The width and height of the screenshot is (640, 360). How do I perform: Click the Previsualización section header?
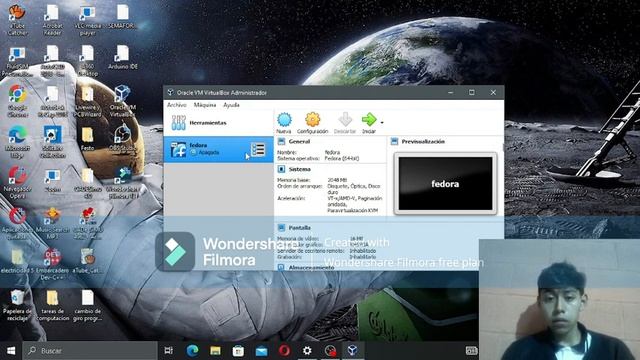pos(423,142)
